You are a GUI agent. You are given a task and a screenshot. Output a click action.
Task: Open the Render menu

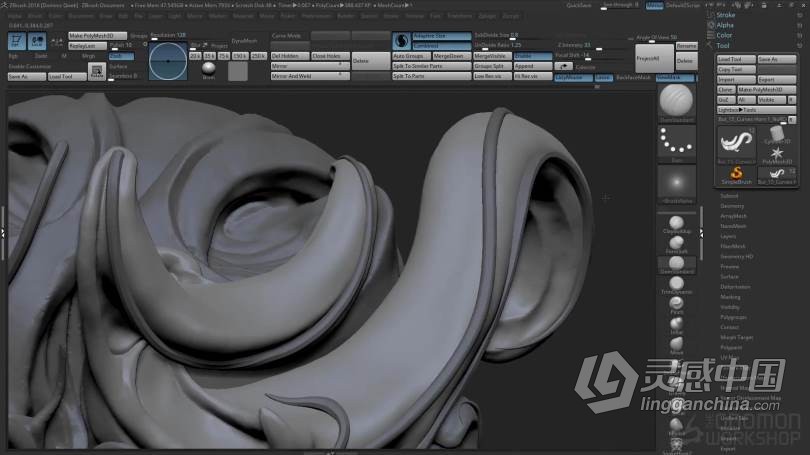346,16
